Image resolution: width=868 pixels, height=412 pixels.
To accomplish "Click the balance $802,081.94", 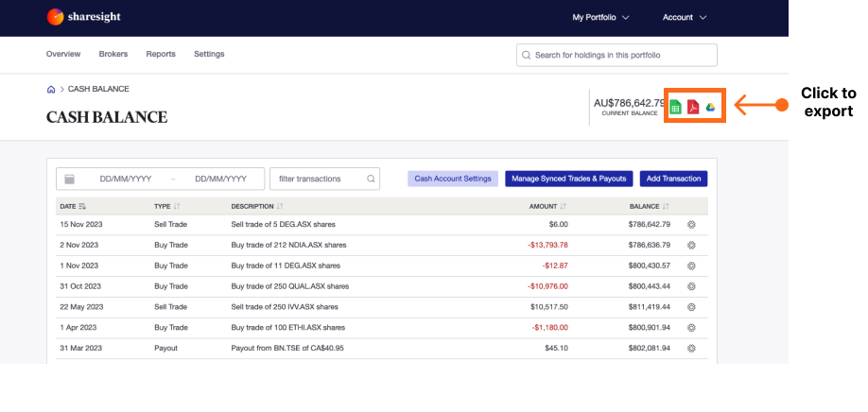I will point(650,349).
